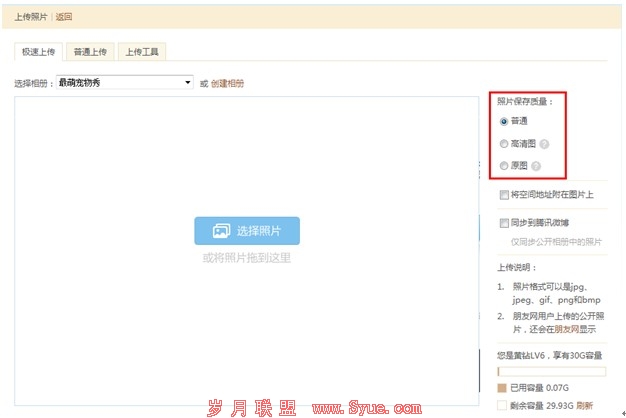Select the 普通 quality radio button
The height and width of the screenshot is (418, 626).
click(x=504, y=121)
